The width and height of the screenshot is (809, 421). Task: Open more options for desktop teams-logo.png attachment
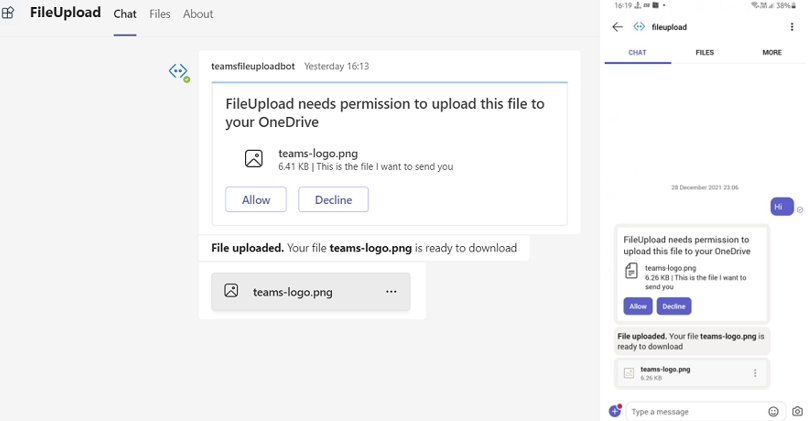[x=392, y=292]
